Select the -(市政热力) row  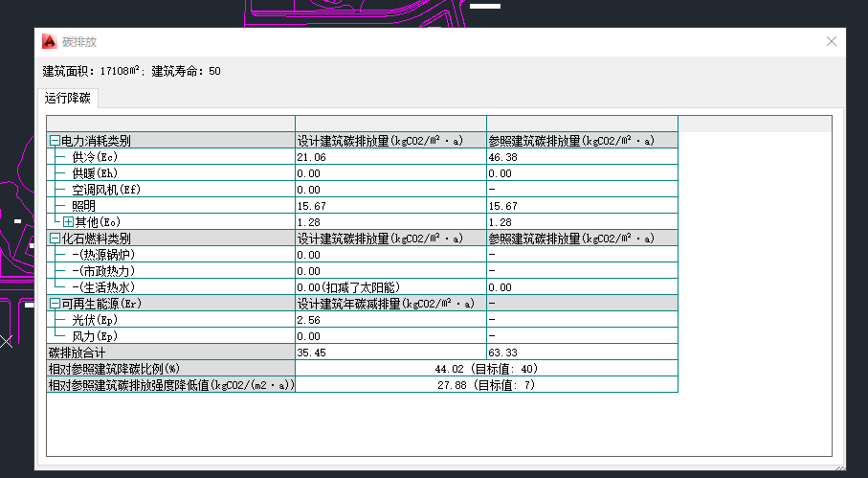tap(102, 271)
